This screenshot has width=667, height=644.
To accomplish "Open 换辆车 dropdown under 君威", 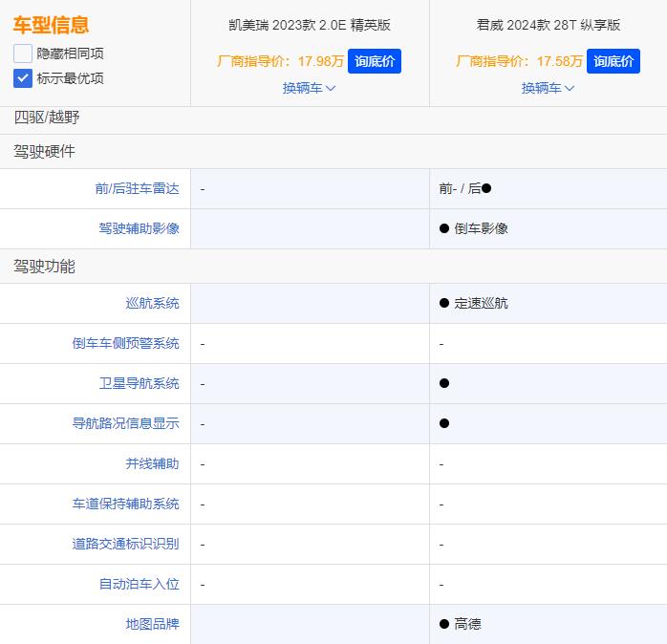I will 548,88.
